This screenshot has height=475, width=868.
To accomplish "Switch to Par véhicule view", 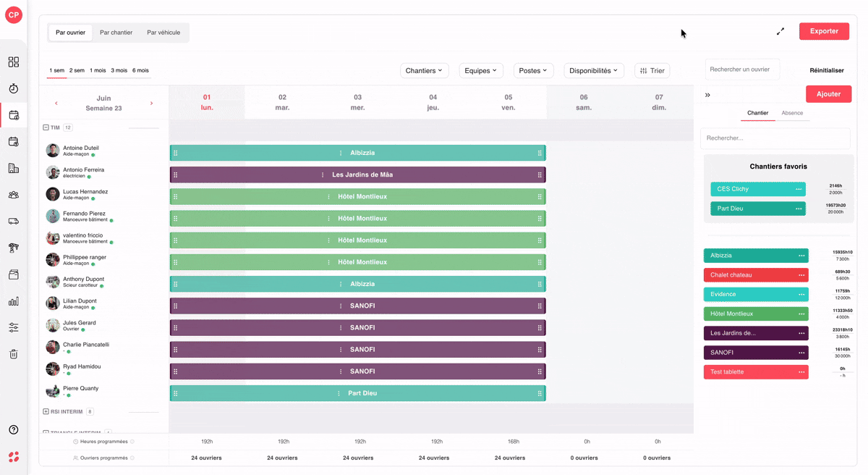I will pos(163,33).
